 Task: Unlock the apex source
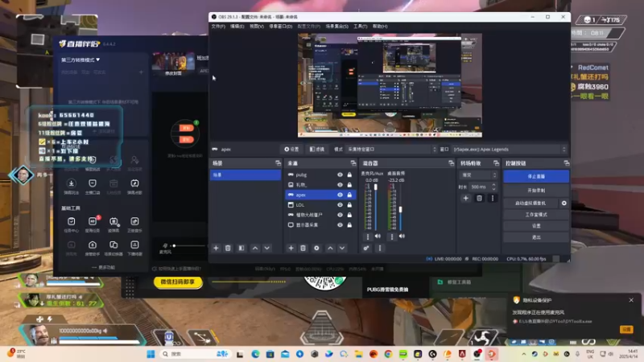(349, 195)
